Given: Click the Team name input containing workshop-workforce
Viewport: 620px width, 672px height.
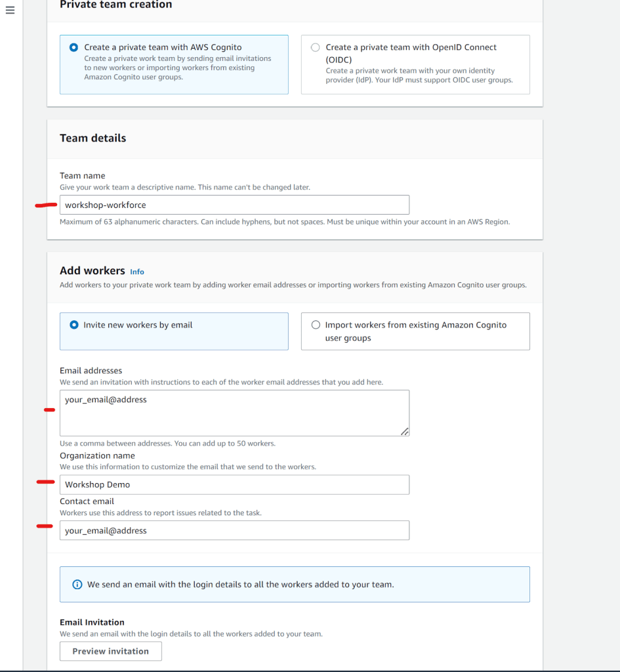Looking at the screenshot, I should click(234, 205).
